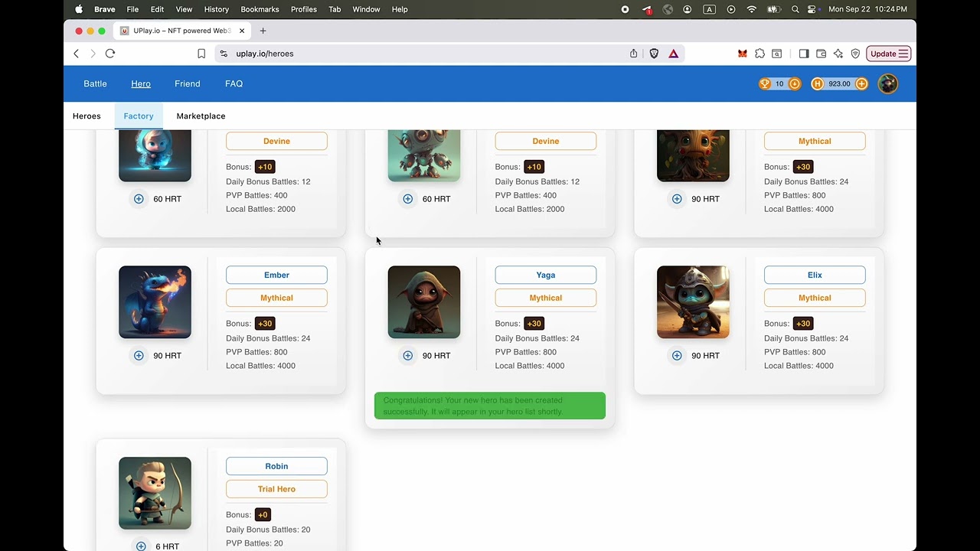Go to the Friend page
This screenshot has height=551, width=980.
click(188, 83)
